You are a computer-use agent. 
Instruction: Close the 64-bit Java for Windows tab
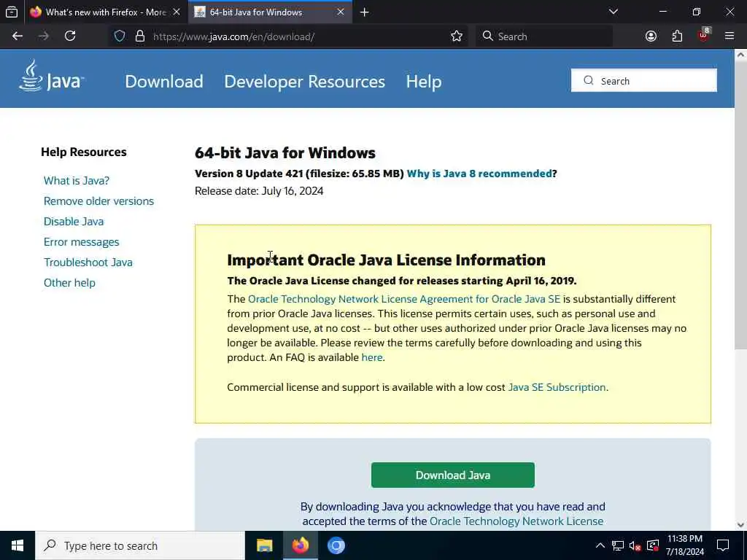click(x=341, y=12)
